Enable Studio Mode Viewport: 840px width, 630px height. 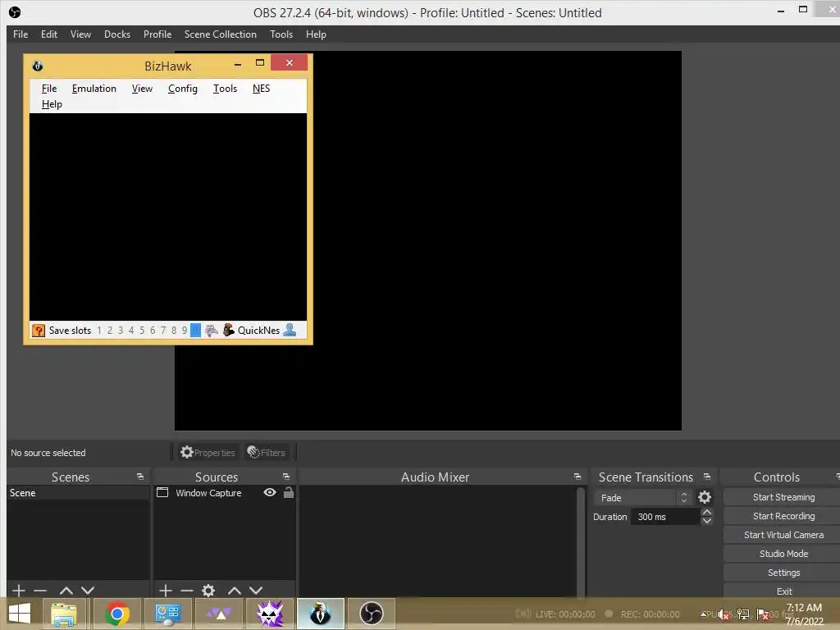(783, 554)
